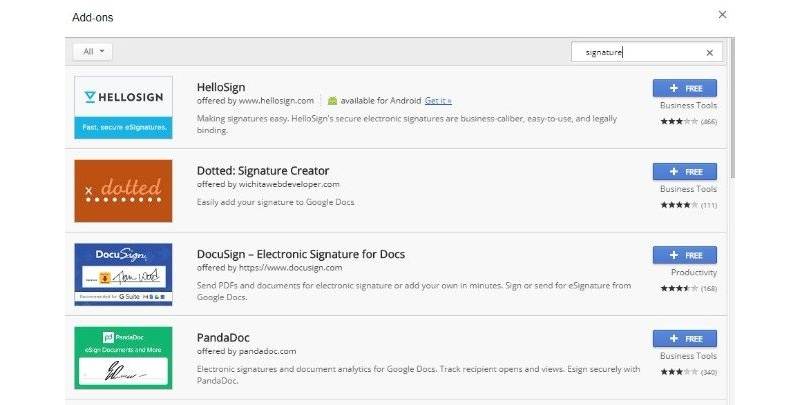Click Free button for Dotted: Signature Creator
The image size is (800, 405).
click(684, 171)
